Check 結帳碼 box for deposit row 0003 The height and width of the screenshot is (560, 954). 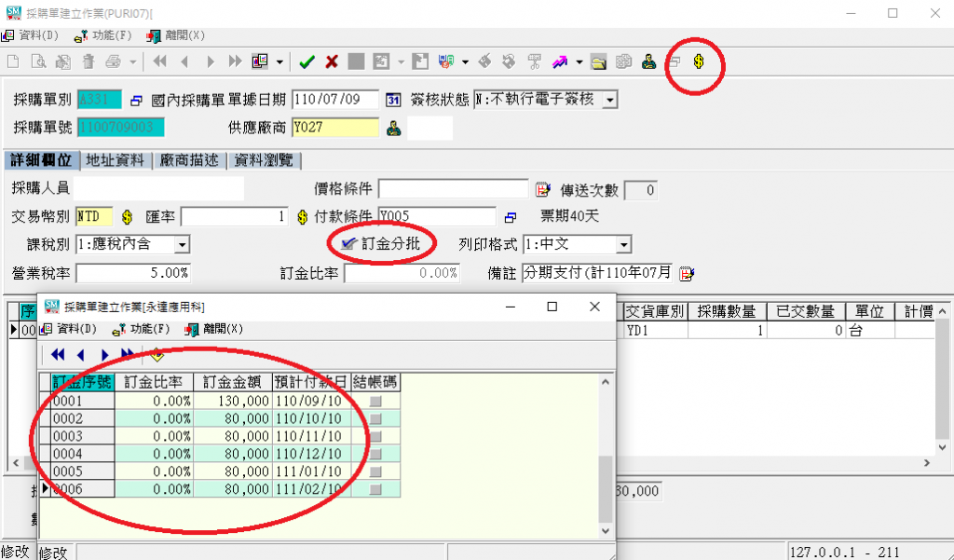click(375, 436)
